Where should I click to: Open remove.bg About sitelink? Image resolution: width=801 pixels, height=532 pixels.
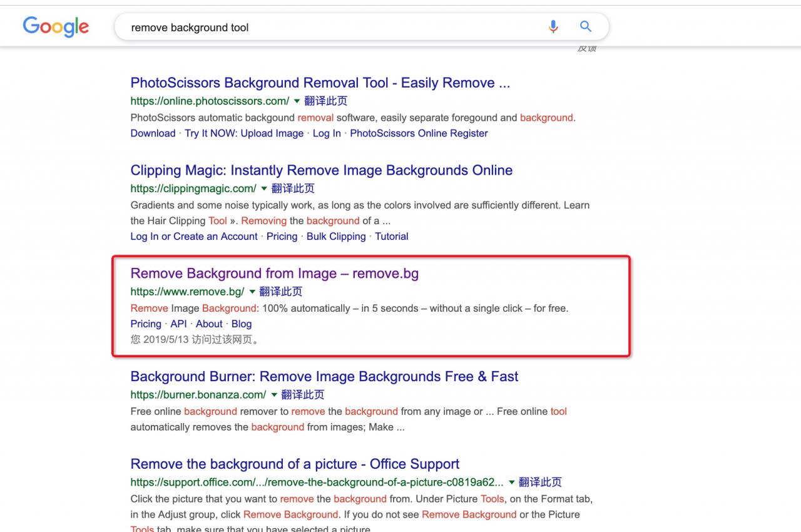pos(209,324)
